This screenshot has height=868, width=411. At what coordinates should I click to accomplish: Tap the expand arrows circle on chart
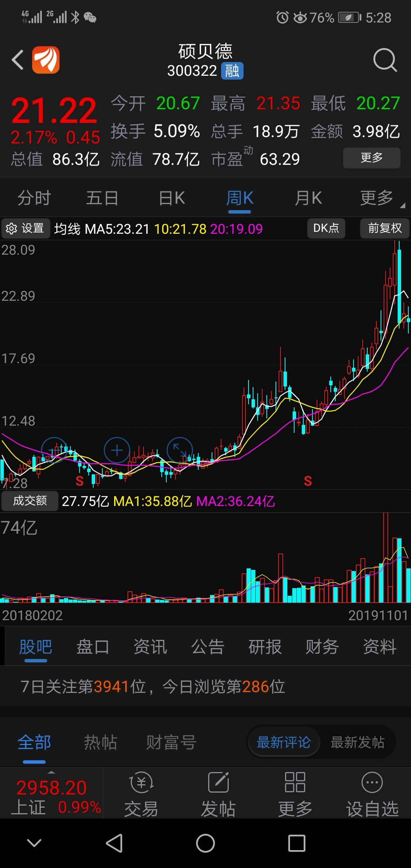180,450
